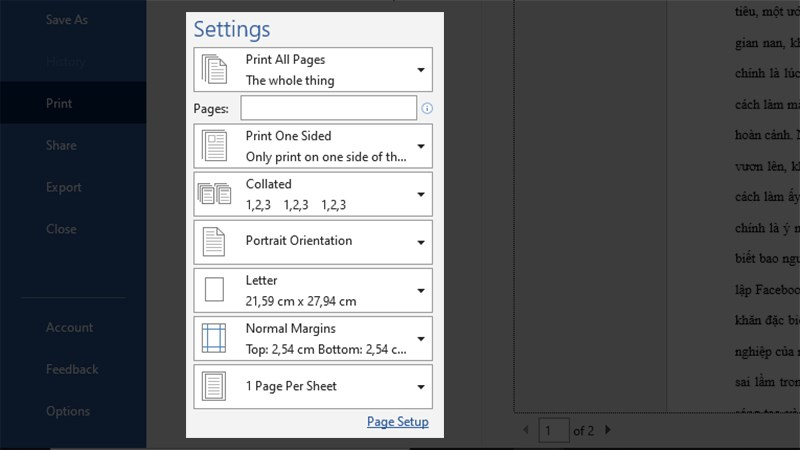Click the Print All Pages icon
800x450 pixels.
pyautogui.click(x=215, y=70)
